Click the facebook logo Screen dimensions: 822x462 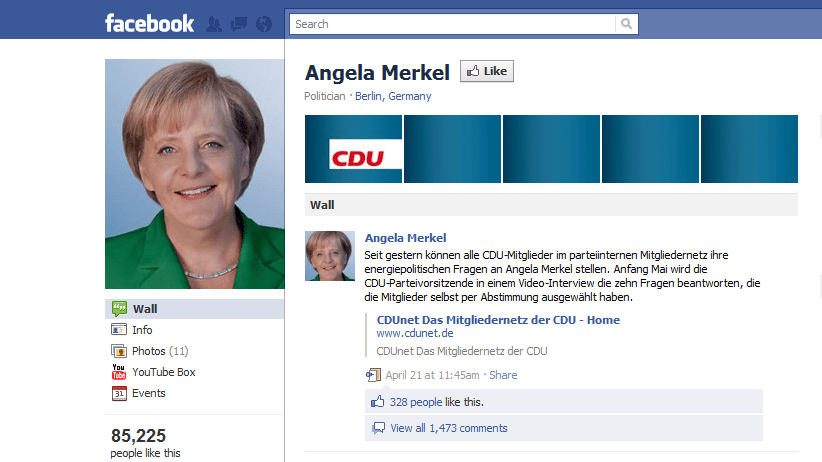(149, 24)
